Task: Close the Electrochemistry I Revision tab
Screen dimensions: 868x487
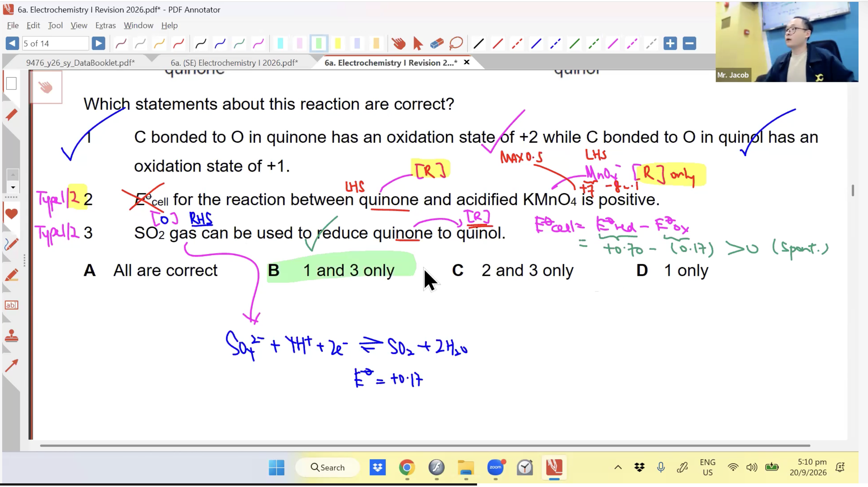Action: tap(466, 63)
